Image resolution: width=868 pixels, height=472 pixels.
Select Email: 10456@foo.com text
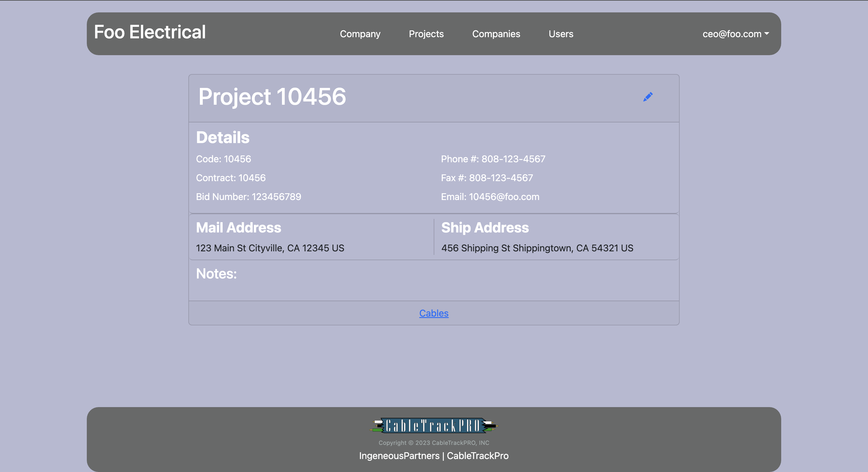coord(490,196)
